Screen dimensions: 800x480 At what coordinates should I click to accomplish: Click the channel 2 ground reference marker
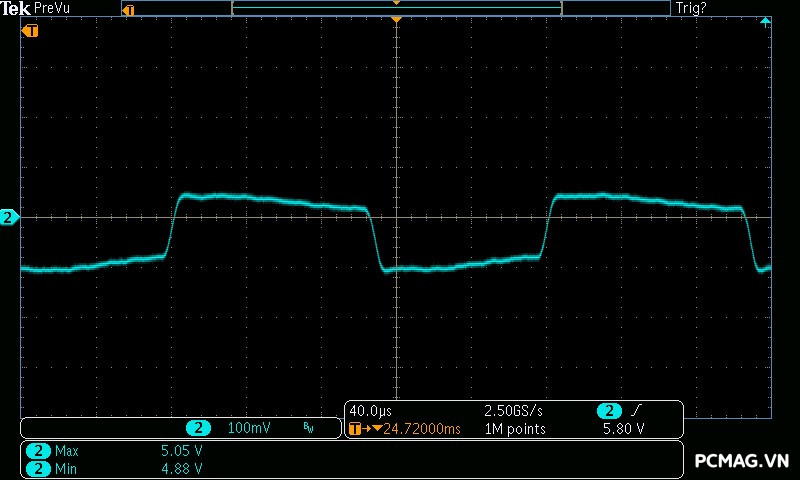(9, 217)
